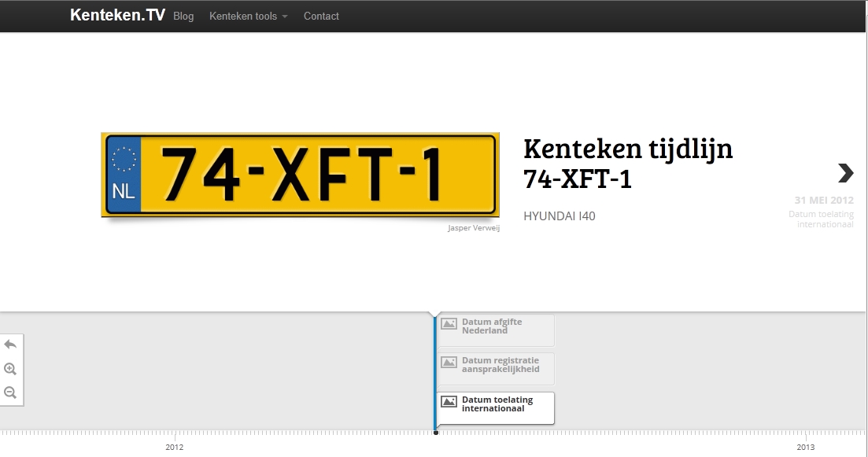
Task: Click image icon of Datum registratie aansprakelijkheid
Action: coord(449,363)
